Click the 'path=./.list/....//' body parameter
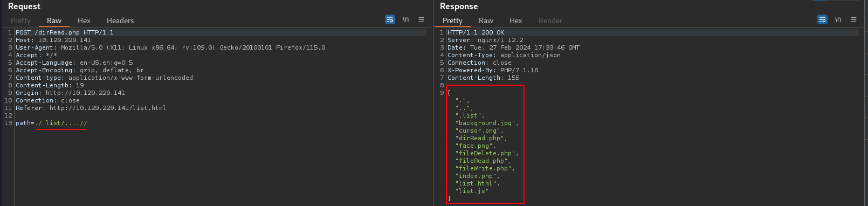868x206 pixels. [x=51, y=123]
